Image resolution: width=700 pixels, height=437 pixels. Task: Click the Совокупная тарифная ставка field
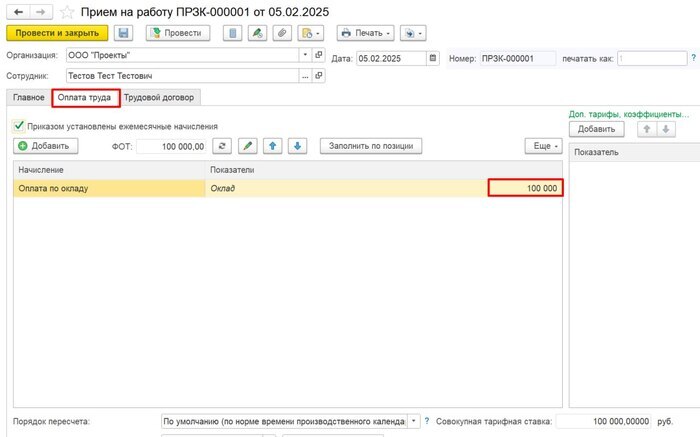click(604, 421)
